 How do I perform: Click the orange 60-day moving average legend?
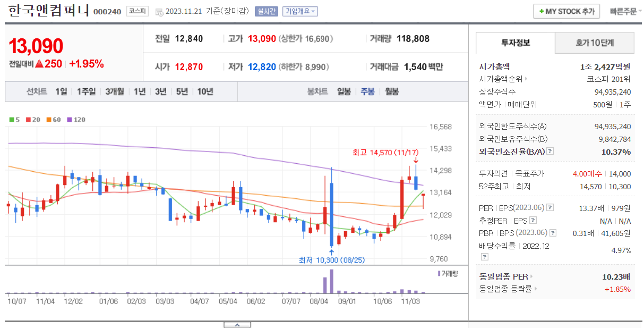(53, 120)
